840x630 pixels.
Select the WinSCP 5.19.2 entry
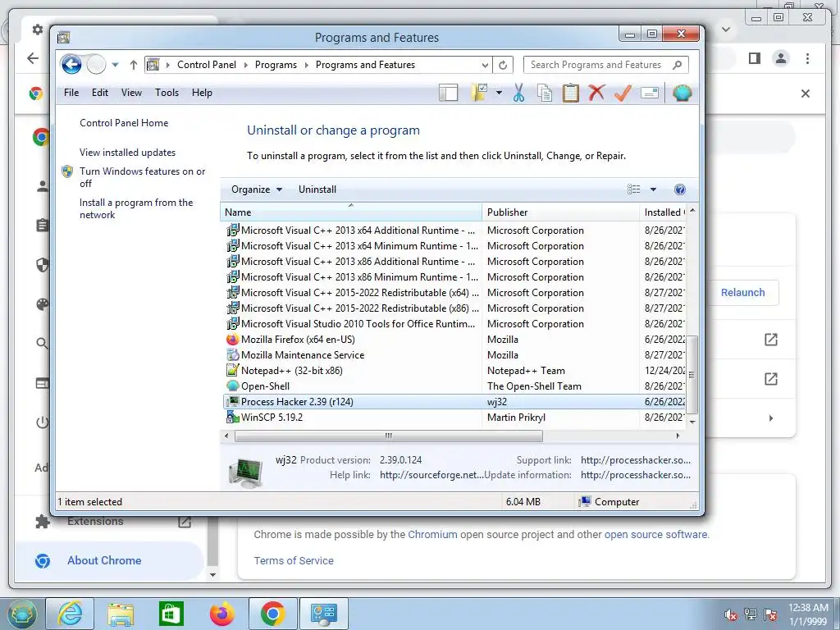(x=454, y=418)
